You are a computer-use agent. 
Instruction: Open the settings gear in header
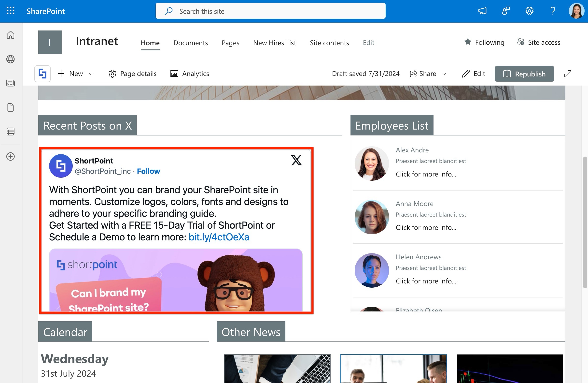(529, 11)
